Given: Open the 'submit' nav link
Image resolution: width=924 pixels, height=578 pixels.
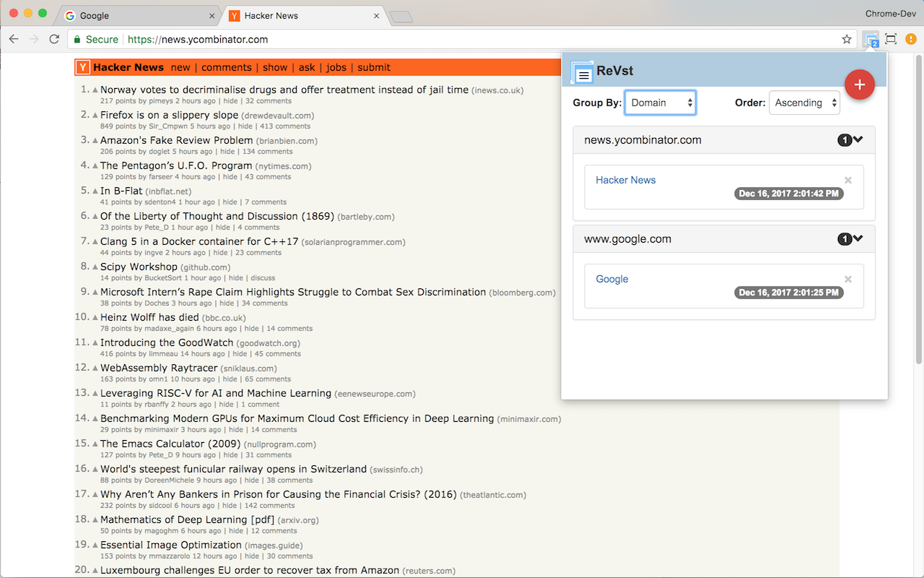Looking at the screenshot, I should pyautogui.click(x=374, y=67).
